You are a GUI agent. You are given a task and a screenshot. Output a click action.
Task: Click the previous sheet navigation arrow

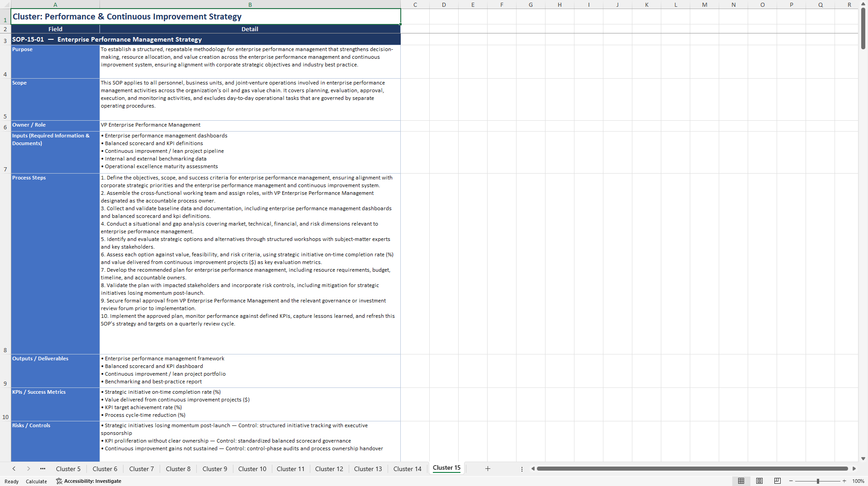pyautogui.click(x=14, y=469)
